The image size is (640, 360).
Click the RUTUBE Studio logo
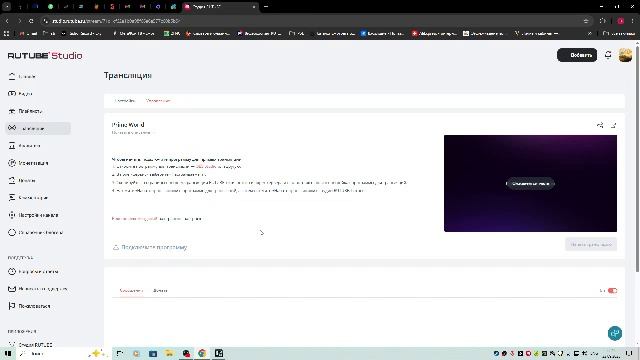[x=45, y=56]
